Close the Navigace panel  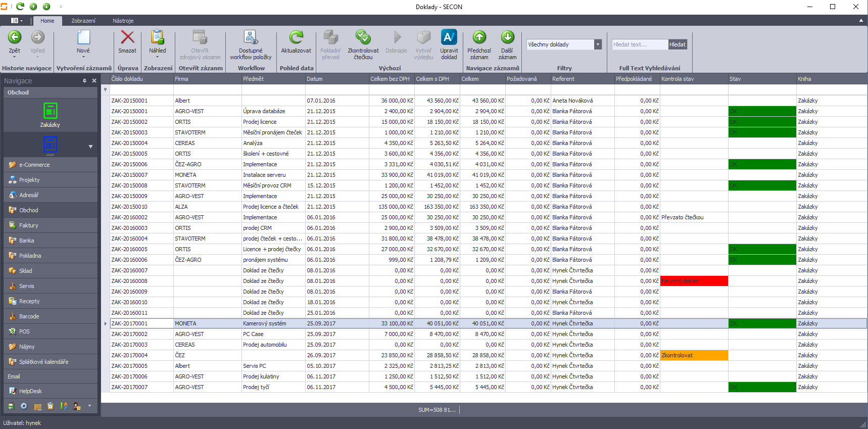94,81
